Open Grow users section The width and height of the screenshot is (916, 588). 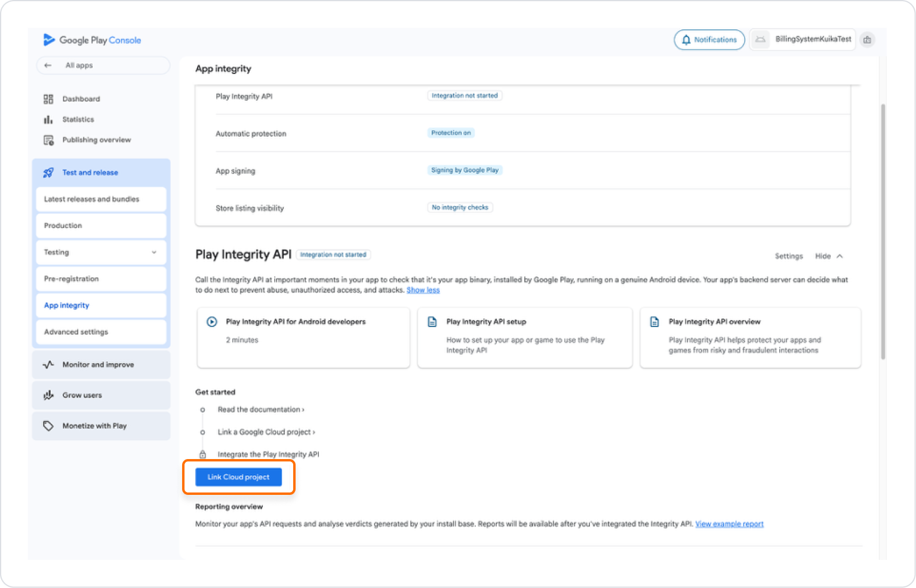[101, 395]
